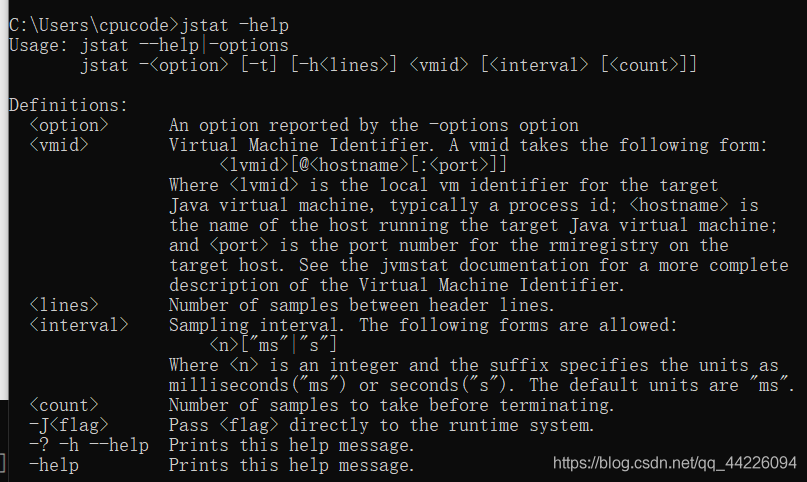Viewport: 807px width, 482px height.
Task: Click the "-J<flag>" option text
Action: [x=68, y=425]
